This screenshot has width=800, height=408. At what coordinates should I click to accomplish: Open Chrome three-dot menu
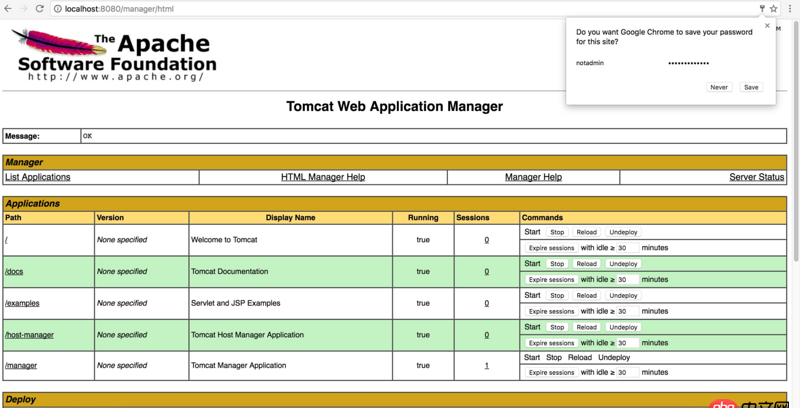(x=790, y=8)
